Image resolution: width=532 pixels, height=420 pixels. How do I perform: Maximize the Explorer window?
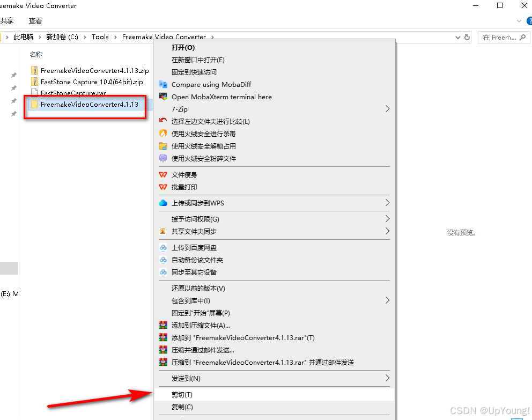pyautogui.click(x=500, y=5)
